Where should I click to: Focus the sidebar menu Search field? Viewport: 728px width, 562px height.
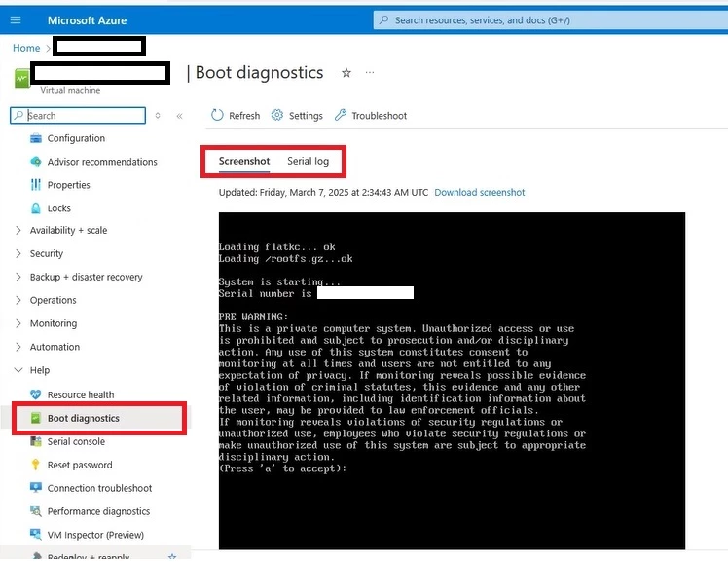78,116
